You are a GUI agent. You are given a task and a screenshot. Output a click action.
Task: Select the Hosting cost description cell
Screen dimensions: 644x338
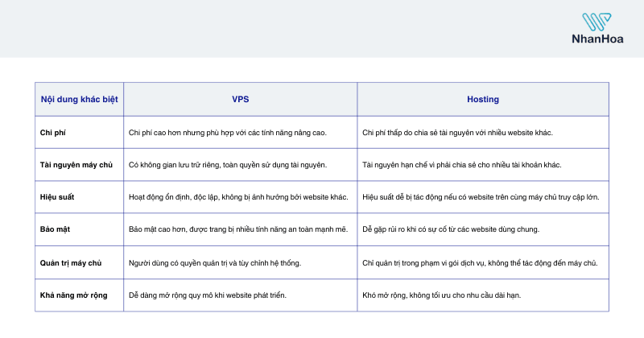pos(483,133)
